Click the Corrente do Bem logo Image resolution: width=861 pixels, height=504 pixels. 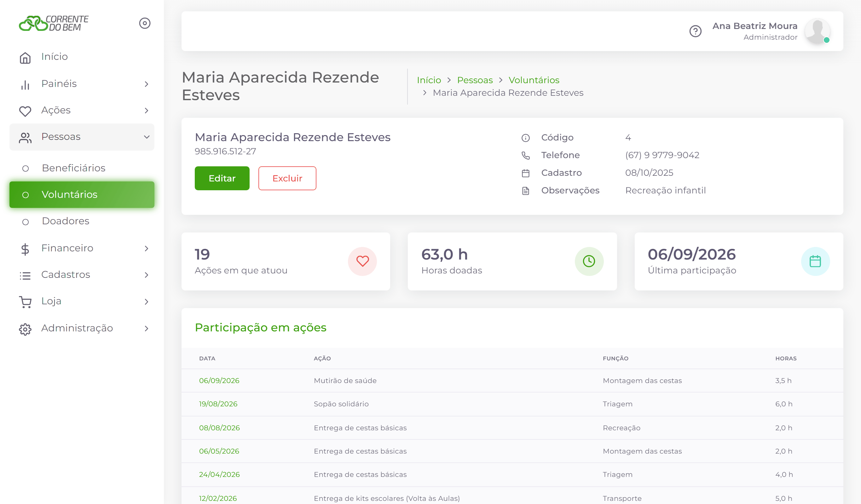click(x=54, y=23)
